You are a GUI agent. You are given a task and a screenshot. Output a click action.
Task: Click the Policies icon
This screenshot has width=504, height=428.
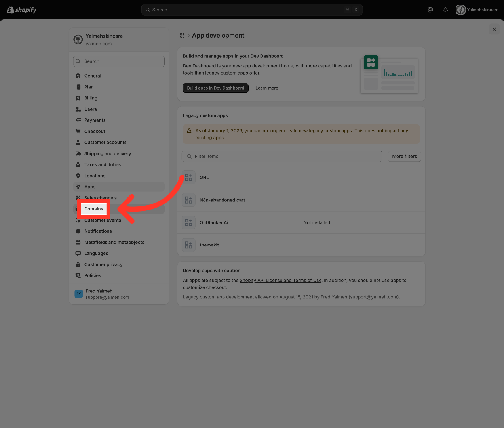pyautogui.click(x=78, y=275)
